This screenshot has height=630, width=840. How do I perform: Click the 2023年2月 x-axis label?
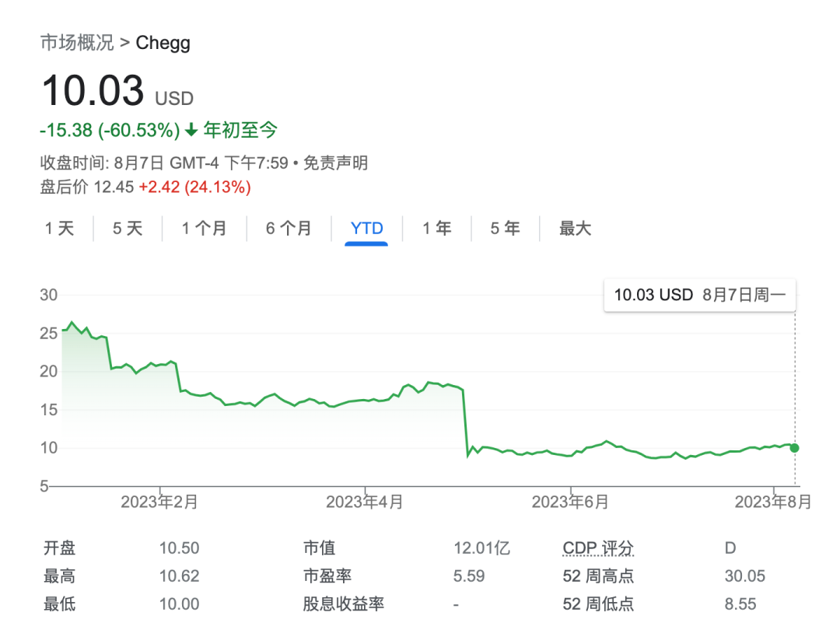pos(159,502)
